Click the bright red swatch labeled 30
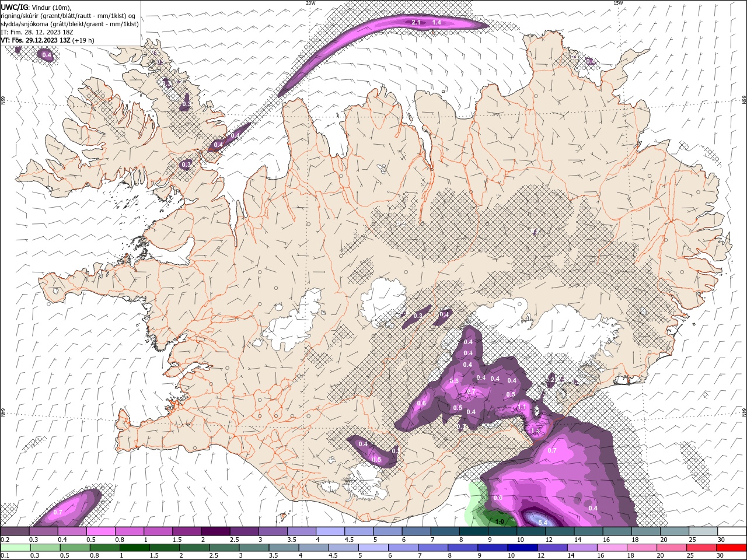 pyautogui.click(x=730, y=548)
